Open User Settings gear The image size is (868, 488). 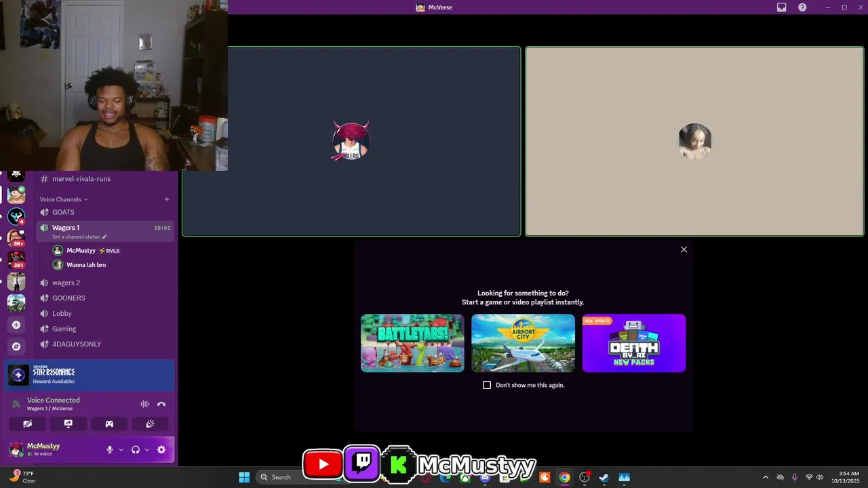click(x=161, y=449)
